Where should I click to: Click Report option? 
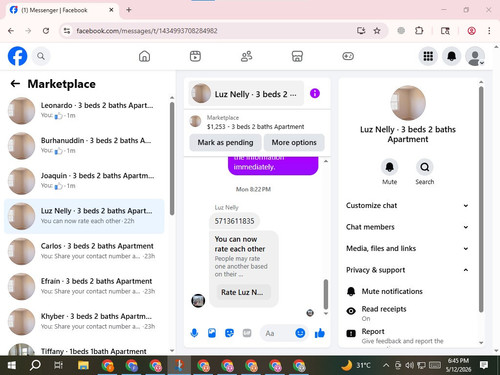point(407,336)
